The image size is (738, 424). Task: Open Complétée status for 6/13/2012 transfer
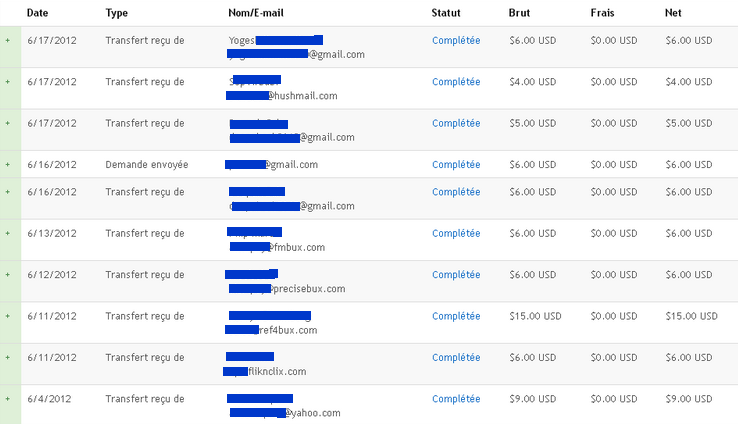click(x=456, y=234)
